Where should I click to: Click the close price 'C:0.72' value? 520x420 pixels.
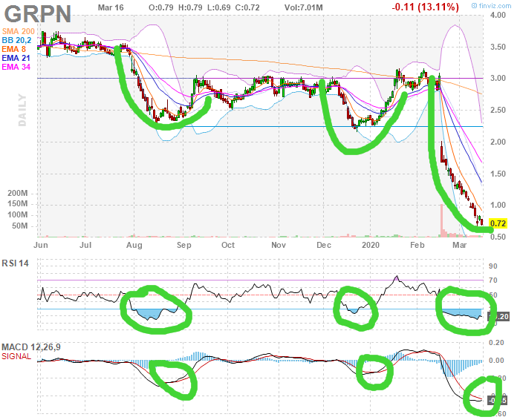tap(247, 7)
